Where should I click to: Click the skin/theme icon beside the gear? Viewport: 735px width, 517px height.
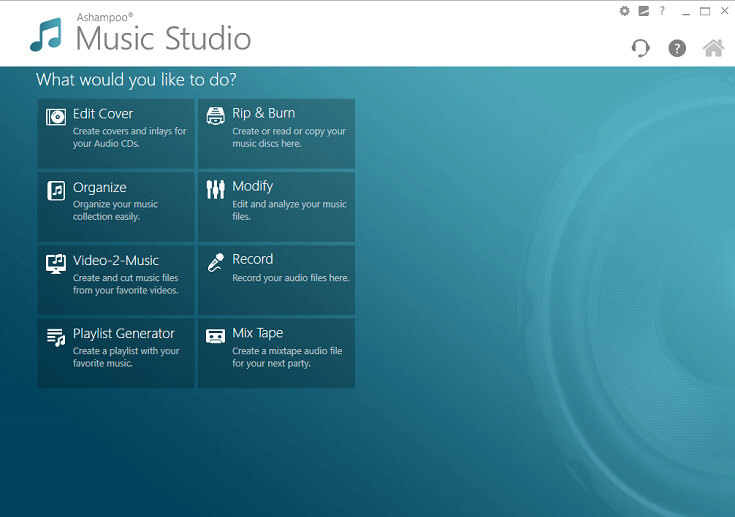point(644,11)
